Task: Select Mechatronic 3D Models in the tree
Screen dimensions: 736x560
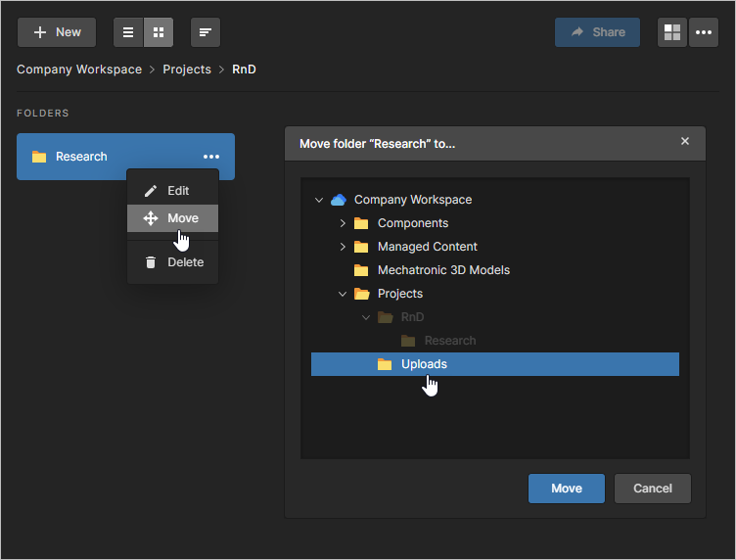Action: pyautogui.click(x=443, y=270)
